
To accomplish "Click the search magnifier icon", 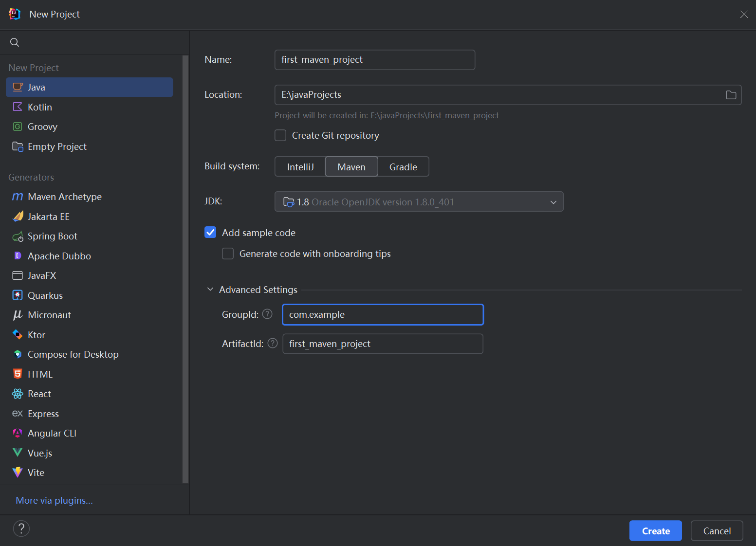I will coord(15,42).
